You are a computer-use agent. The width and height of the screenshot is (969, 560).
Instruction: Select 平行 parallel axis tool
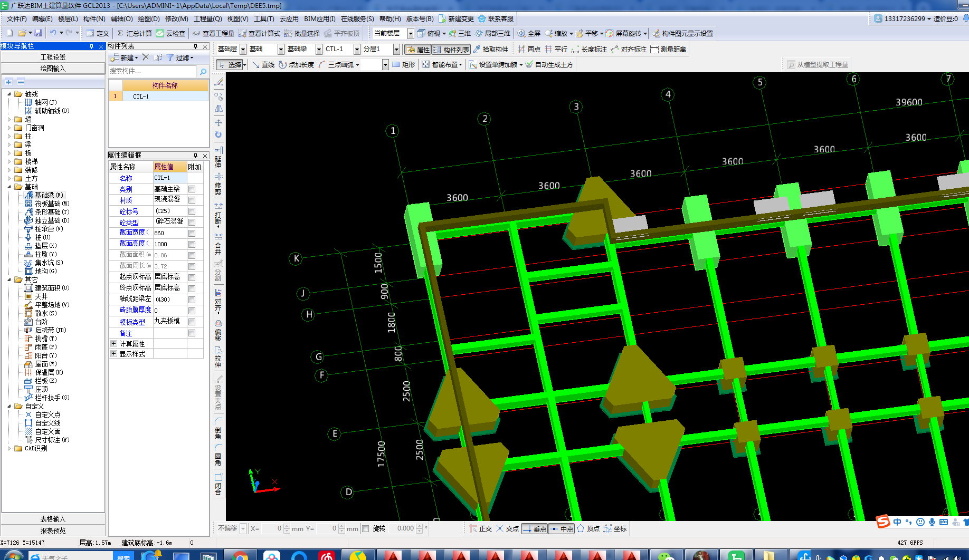[x=556, y=49]
